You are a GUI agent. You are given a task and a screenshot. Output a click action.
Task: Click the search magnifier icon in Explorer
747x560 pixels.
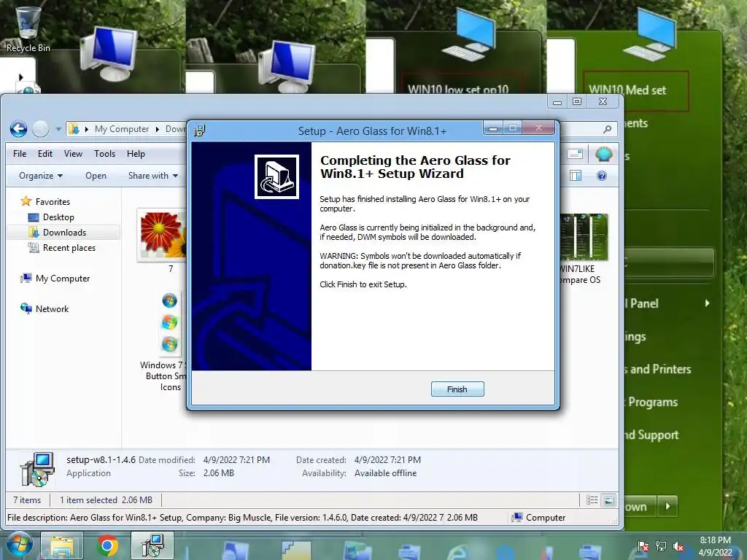(x=607, y=129)
